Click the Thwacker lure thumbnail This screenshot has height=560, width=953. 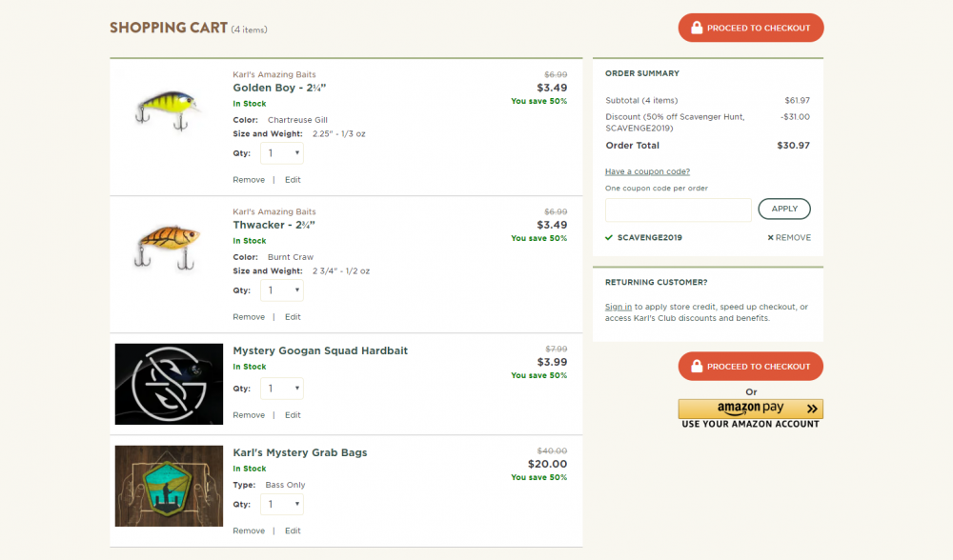click(167, 246)
